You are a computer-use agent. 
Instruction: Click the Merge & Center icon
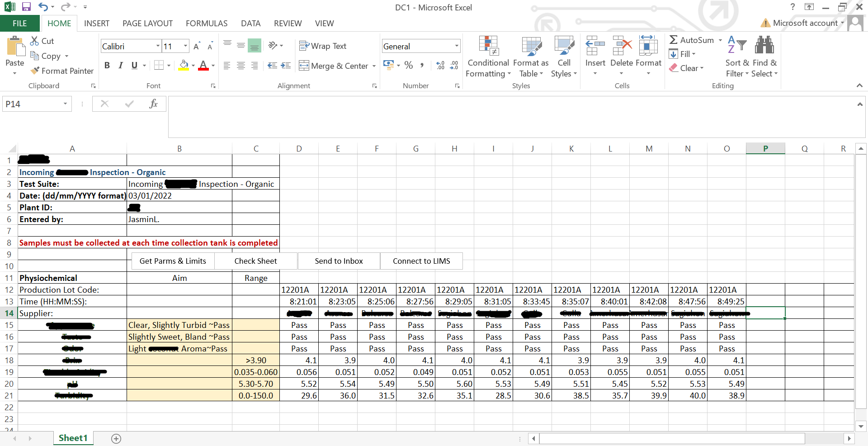coord(304,66)
